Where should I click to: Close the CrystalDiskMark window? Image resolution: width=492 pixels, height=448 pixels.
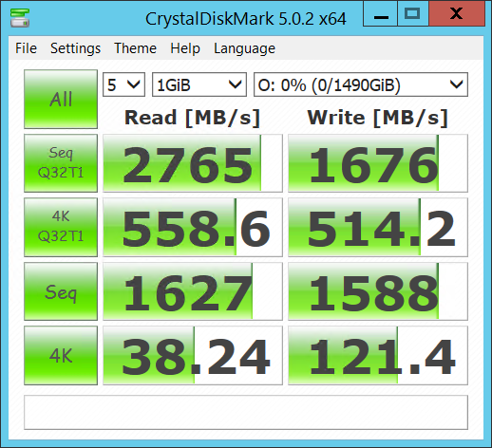pyautogui.click(x=457, y=13)
